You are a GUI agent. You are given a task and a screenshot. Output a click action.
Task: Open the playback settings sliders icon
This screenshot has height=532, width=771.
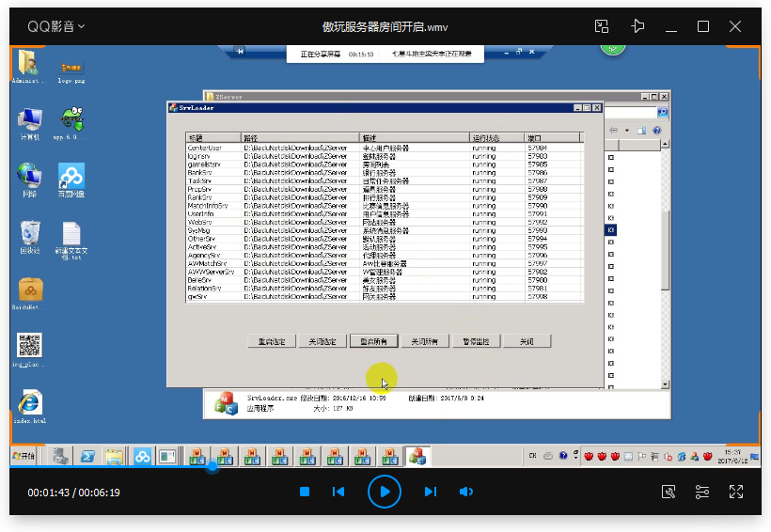[702, 492]
